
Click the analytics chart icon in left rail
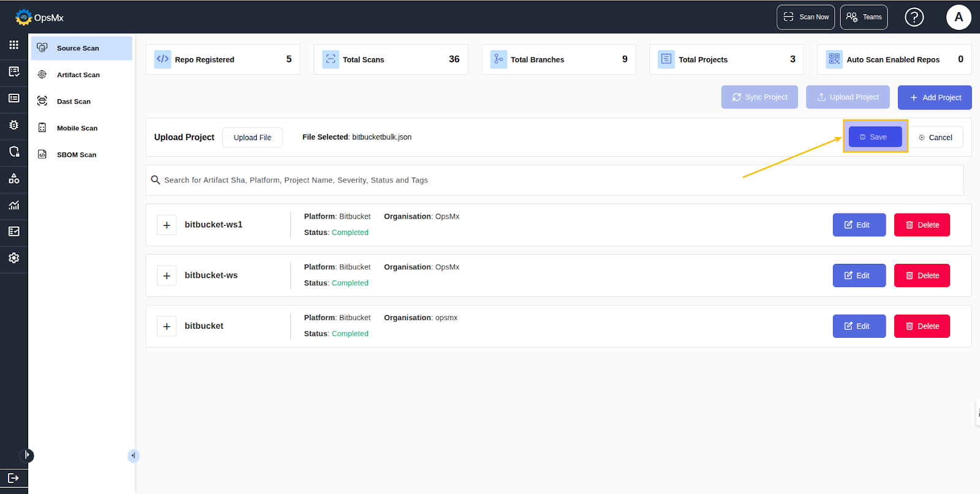13,205
